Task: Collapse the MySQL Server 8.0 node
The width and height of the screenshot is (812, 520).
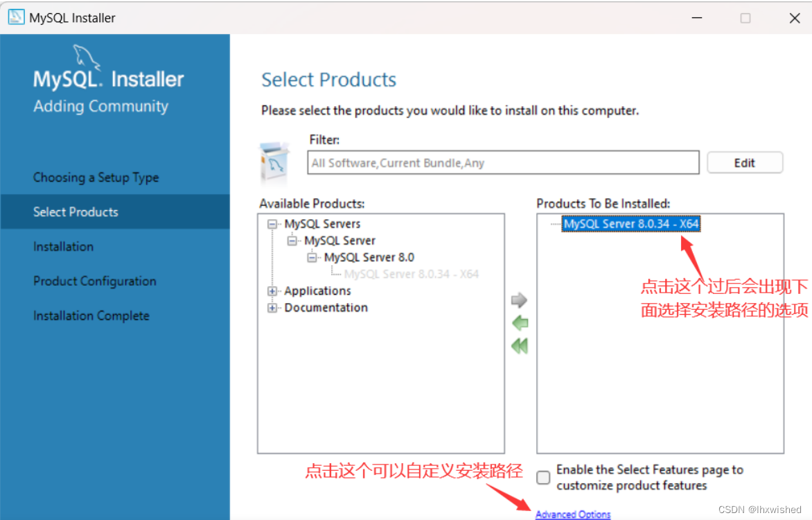Action: (x=312, y=257)
